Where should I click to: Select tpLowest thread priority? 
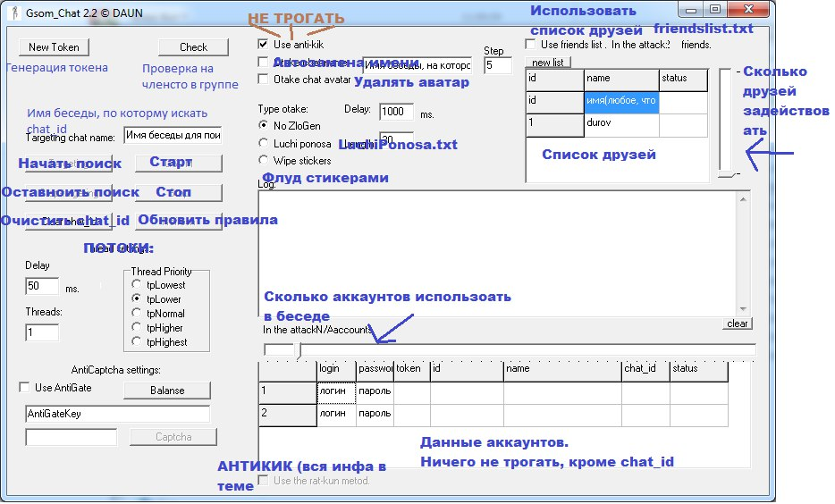(x=136, y=284)
